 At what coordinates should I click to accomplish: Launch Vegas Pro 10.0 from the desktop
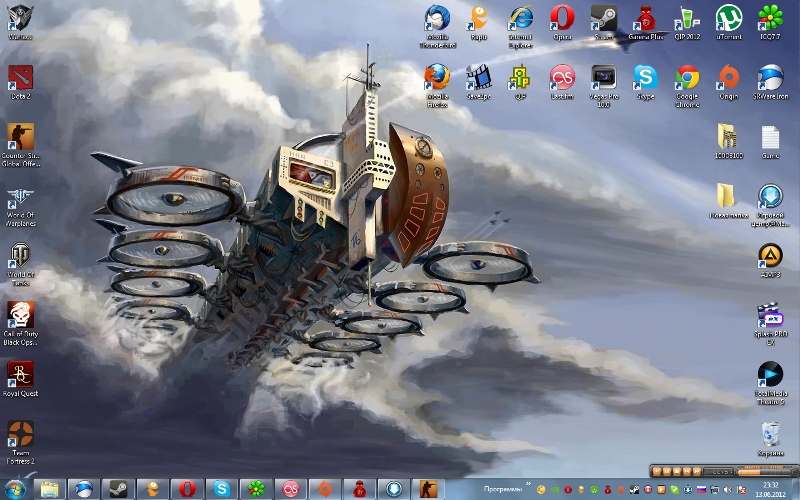coord(604,86)
